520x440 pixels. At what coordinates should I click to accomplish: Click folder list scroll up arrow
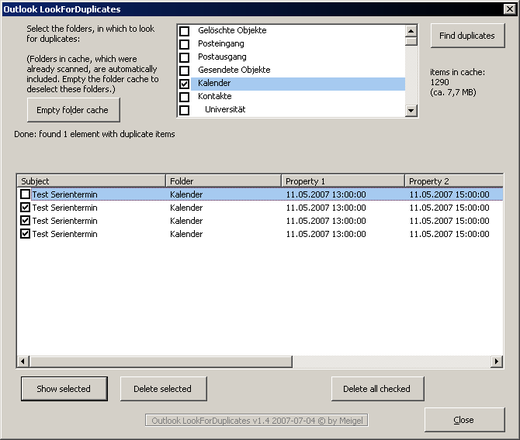pos(411,31)
